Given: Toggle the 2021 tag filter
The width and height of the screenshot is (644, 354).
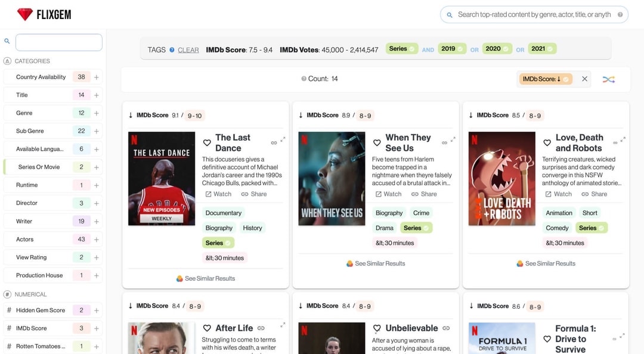Looking at the screenshot, I should [x=542, y=48].
